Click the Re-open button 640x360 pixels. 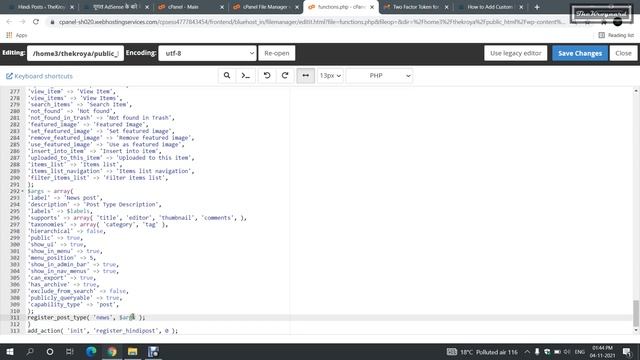[x=277, y=53]
